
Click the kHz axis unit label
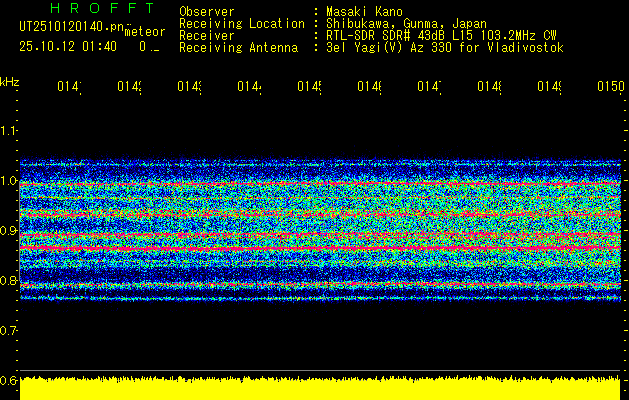point(10,80)
